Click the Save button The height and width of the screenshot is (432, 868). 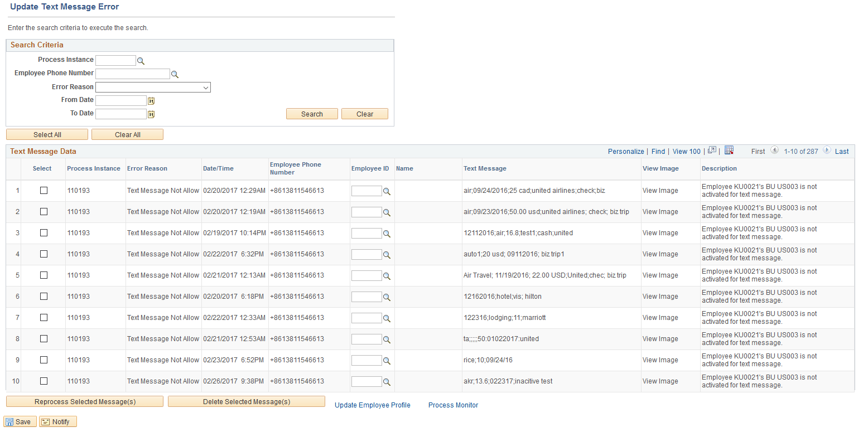click(20, 421)
